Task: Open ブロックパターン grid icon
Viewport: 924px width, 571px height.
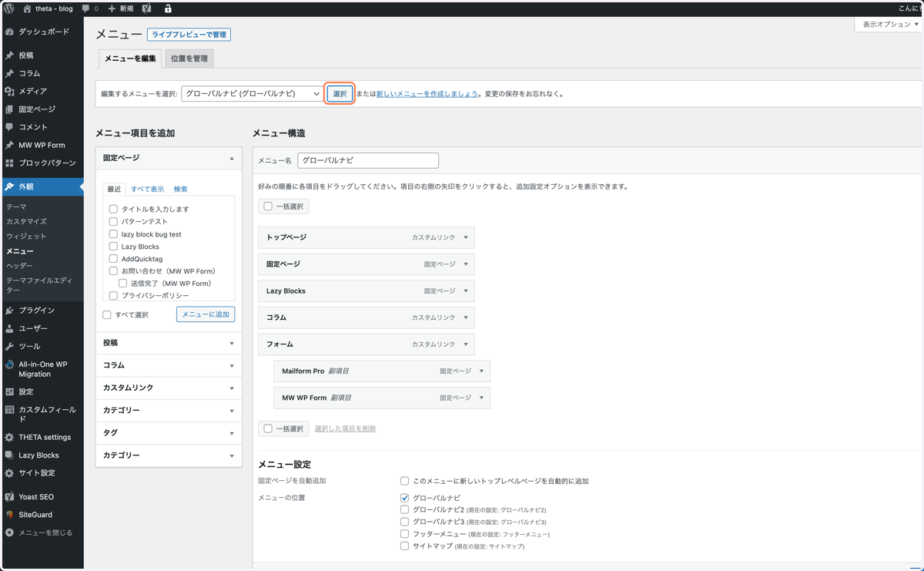Action: (x=9, y=163)
